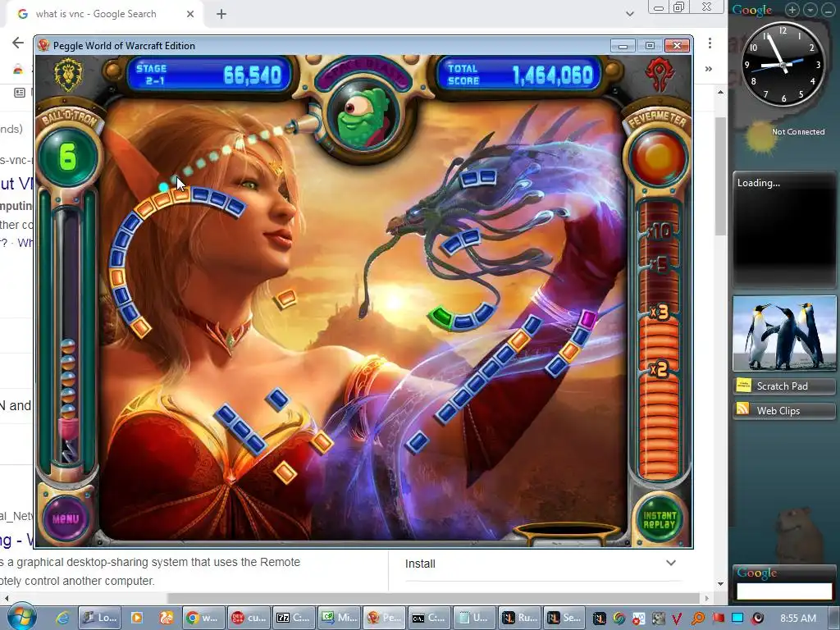
Task: Switch to the Chrome 'w...' taskbar button
Action: coord(203,618)
